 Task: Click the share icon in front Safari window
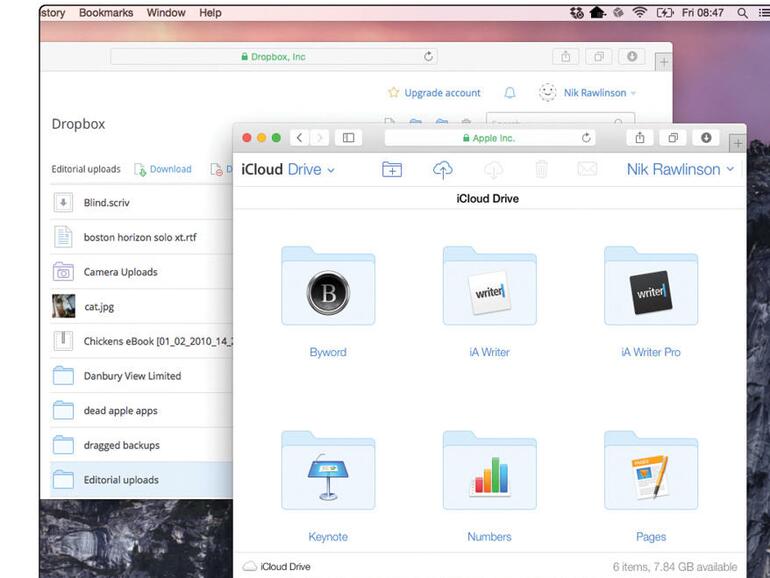click(640, 138)
